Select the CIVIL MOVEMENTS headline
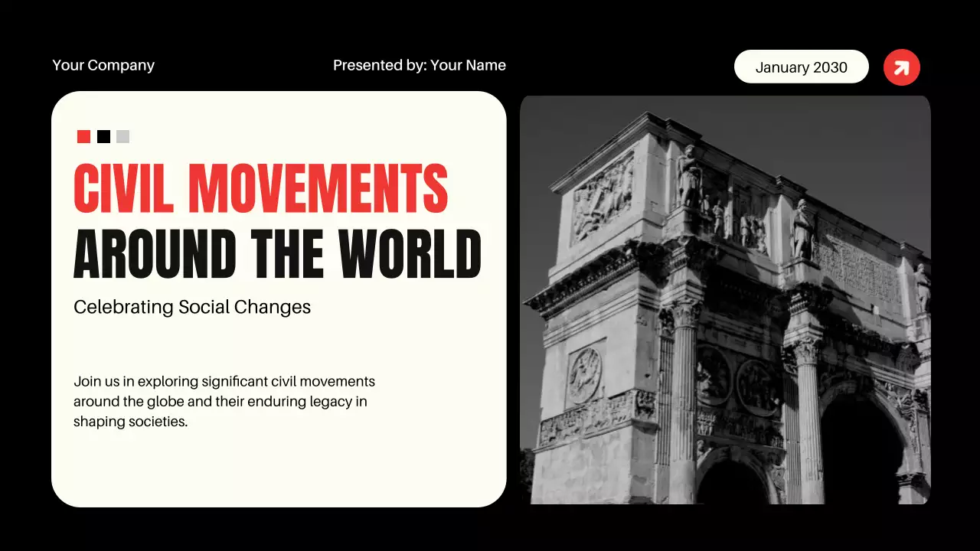 coord(260,187)
